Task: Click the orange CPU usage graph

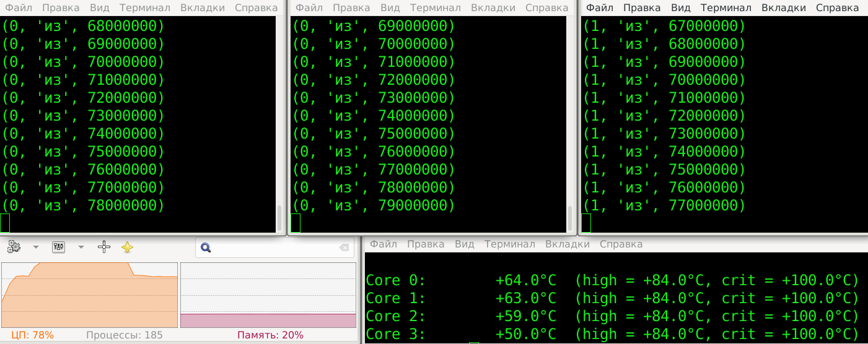Action: point(90,295)
